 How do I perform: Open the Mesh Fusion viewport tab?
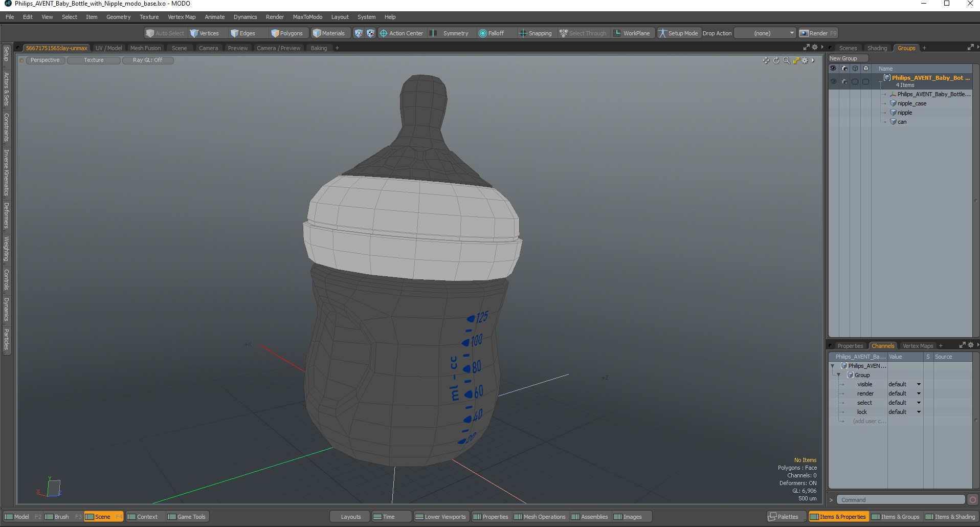[145, 48]
